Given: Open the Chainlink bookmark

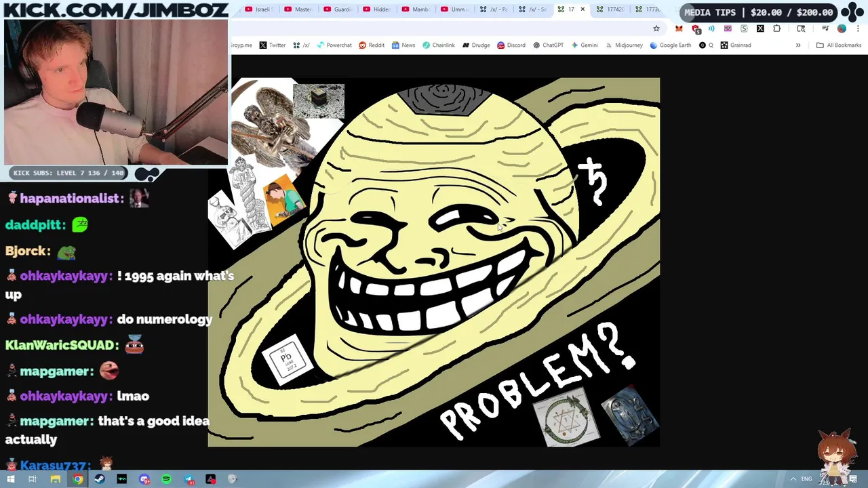Looking at the screenshot, I should click(439, 45).
